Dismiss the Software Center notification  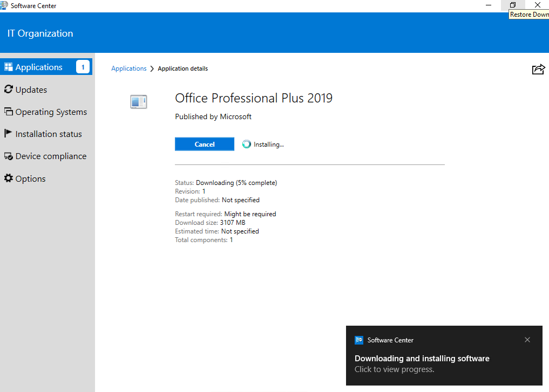pos(527,340)
